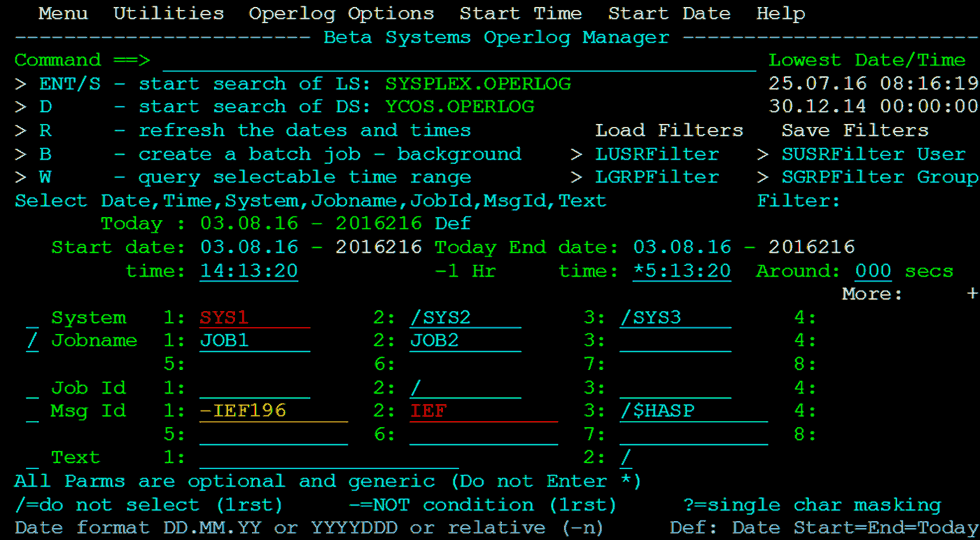Image resolution: width=980 pixels, height=540 pixels.
Task: Click the -1 Hr text
Action: click(x=465, y=271)
